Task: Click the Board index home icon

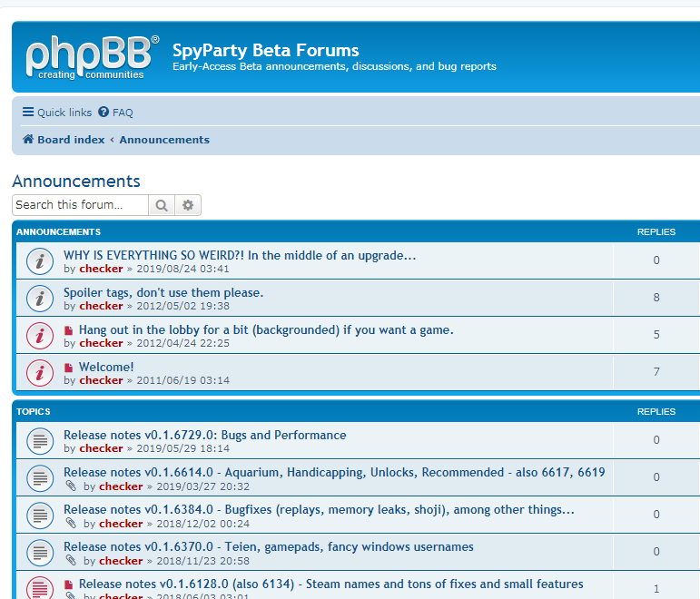Action: pos(28,139)
